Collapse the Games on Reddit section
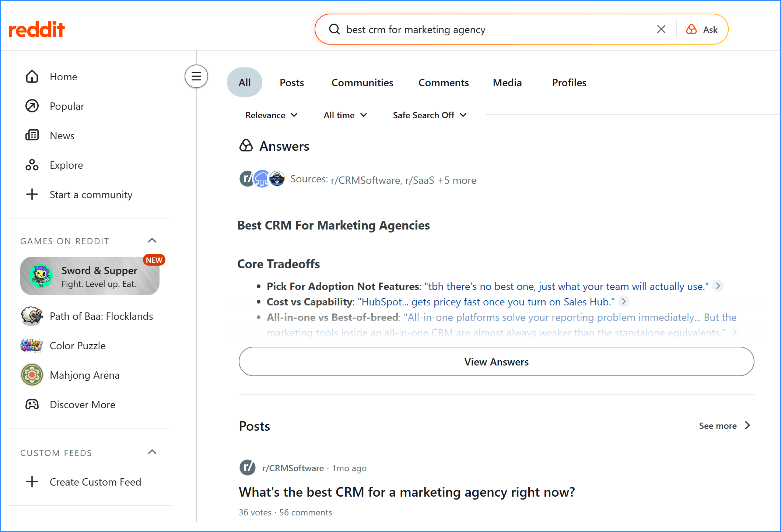781x532 pixels. pos(152,241)
